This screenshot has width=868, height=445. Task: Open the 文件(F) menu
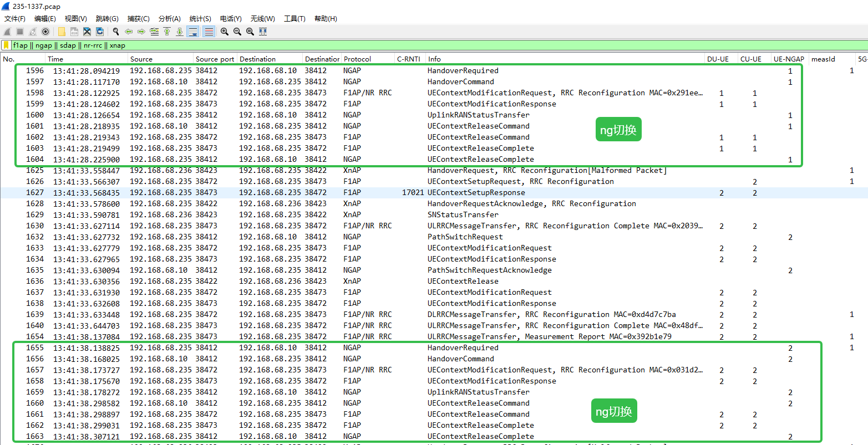[15, 19]
